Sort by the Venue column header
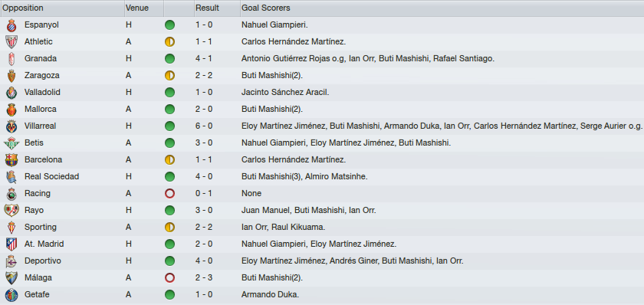 coord(144,8)
